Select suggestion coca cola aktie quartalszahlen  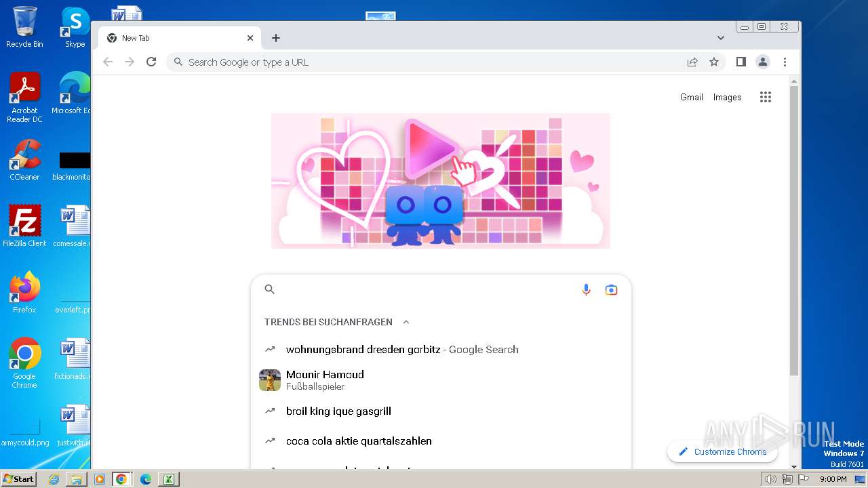click(x=441, y=441)
